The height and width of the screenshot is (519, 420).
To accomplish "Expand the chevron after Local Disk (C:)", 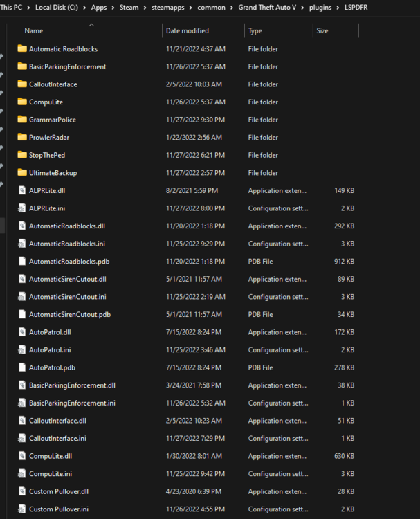I will click(84, 8).
